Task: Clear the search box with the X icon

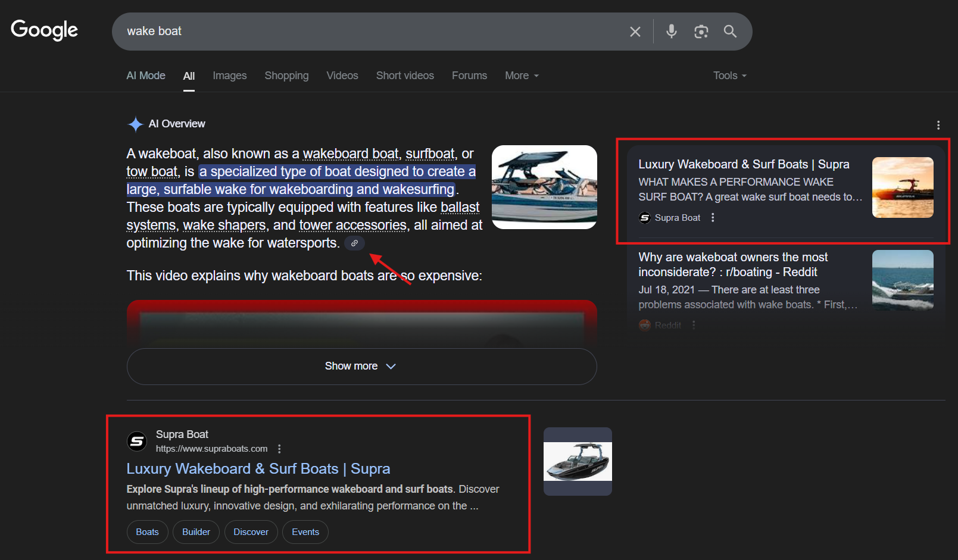Action: 635,32
